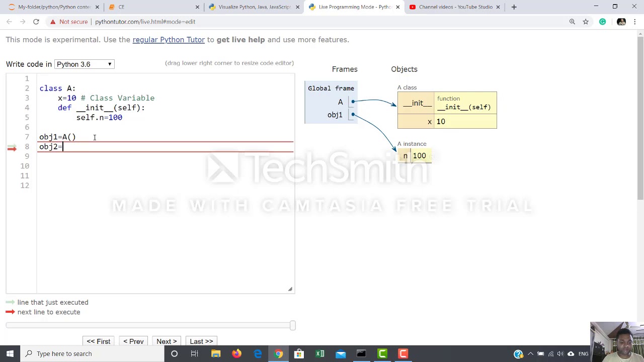
Task: Open Microsoft Edge from taskbar
Action: pyautogui.click(x=258, y=353)
